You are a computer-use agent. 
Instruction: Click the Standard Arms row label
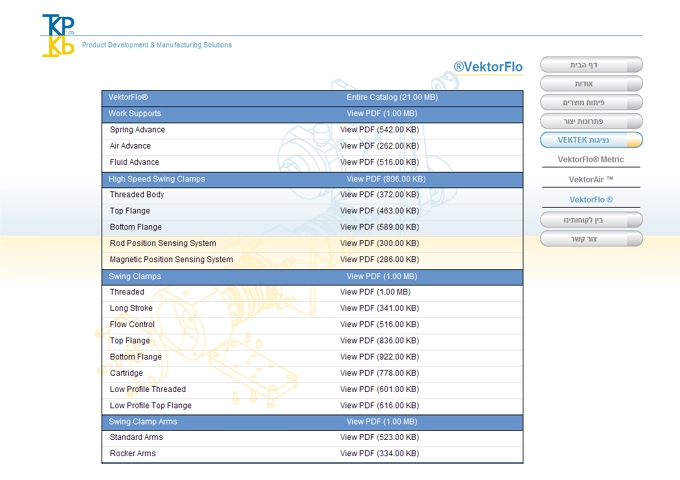coord(136,437)
